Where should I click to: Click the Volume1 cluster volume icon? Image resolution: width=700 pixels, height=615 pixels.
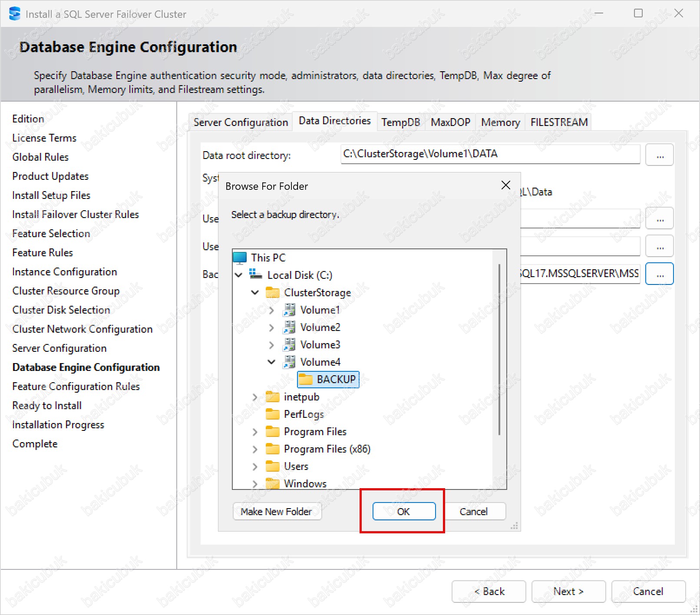[289, 310]
